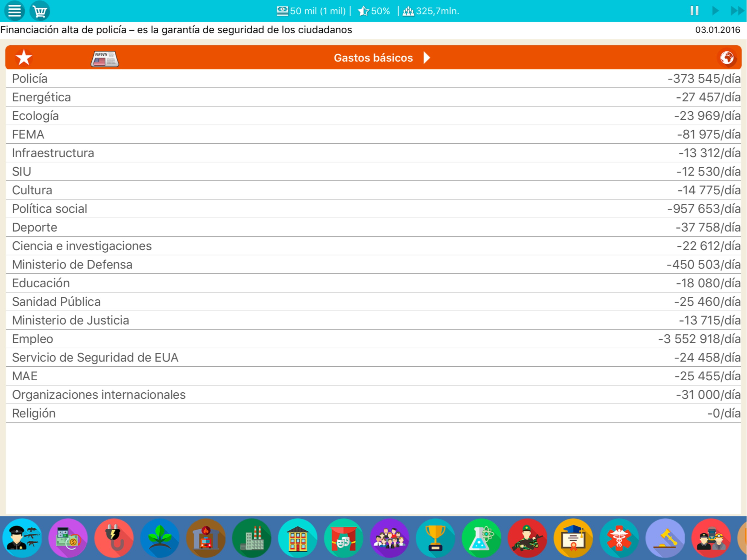The width and height of the screenshot is (747, 560).
Task: Open the globe world view button
Action: [726, 58]
